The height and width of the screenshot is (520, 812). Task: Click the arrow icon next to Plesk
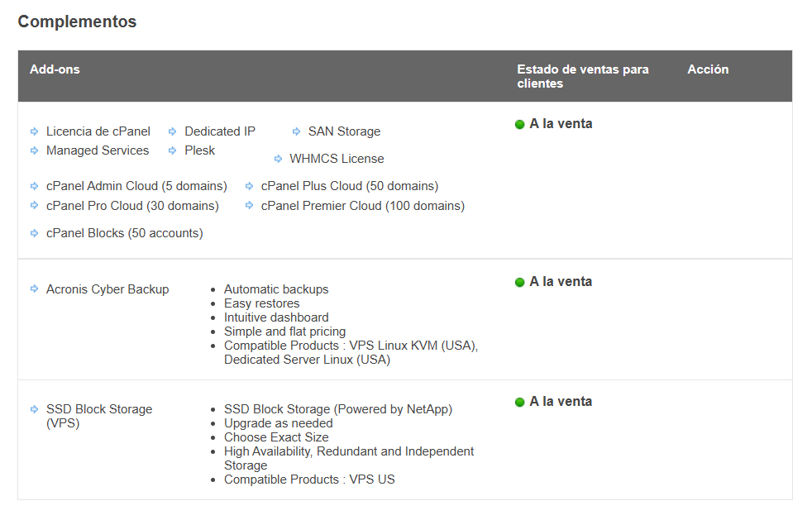pyautogui.click(x=172, y=150)
